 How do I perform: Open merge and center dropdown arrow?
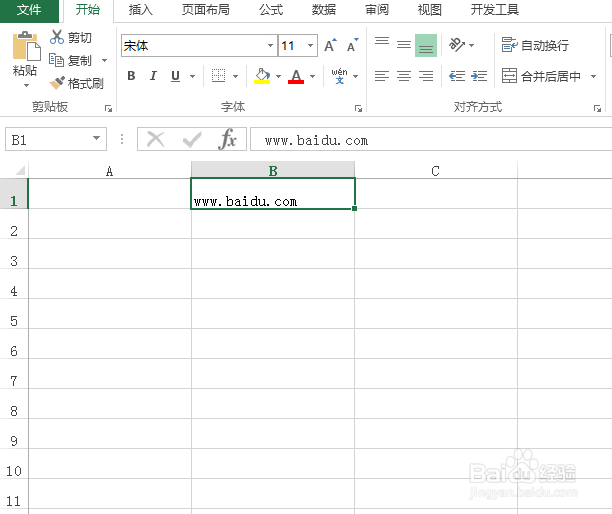(x=593, y=76)
